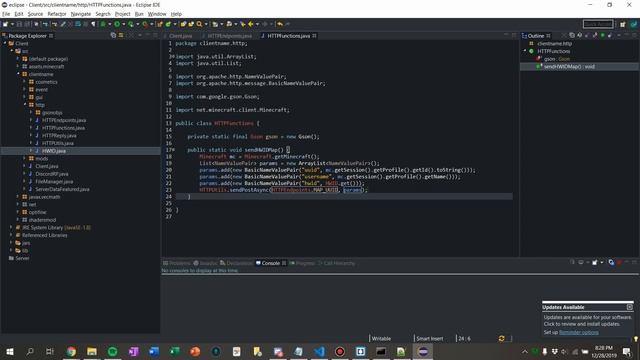Screen dimensions: 640x360
Task: Click in the Quick Access search field
Action: click(x=598, y=24)
